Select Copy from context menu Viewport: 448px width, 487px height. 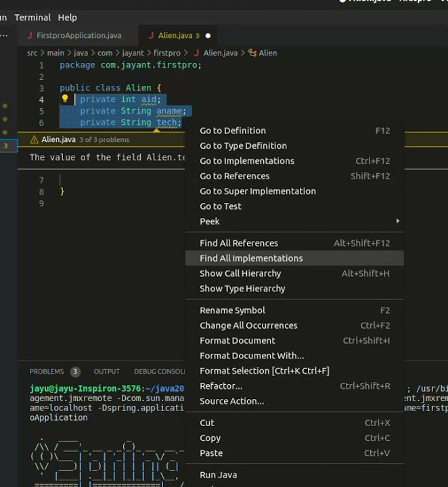[x=294, y=438]
